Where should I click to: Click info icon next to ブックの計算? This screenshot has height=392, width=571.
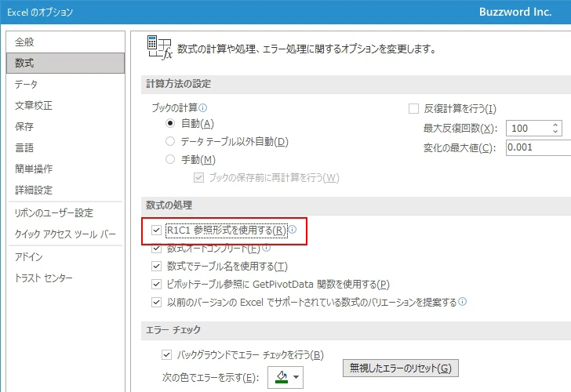[203, 107]
